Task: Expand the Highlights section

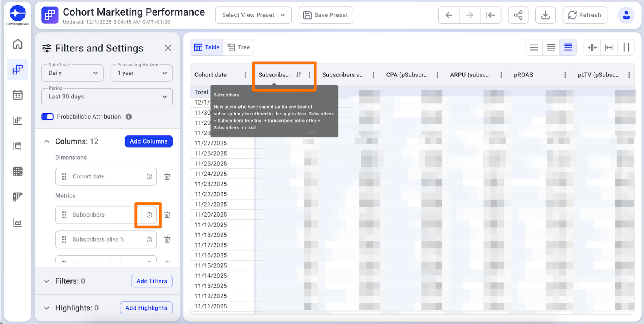Action: 47,308
